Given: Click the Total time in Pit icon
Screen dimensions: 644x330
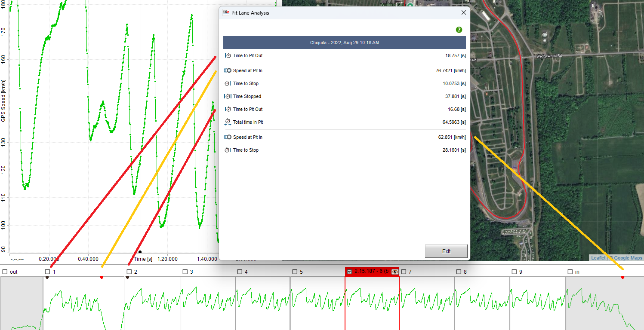Looking at the screenshot, I should (228, 122).
